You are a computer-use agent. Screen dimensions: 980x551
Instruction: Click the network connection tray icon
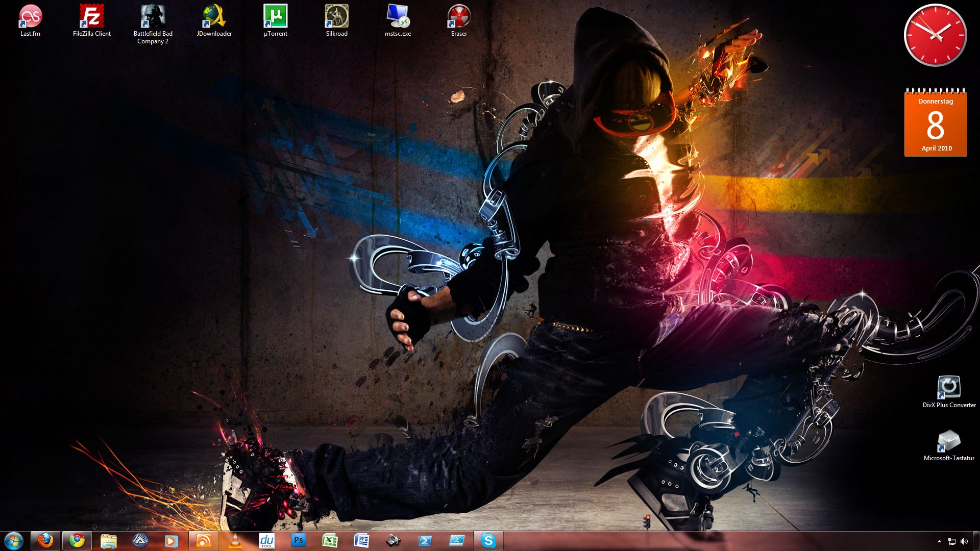952,541
